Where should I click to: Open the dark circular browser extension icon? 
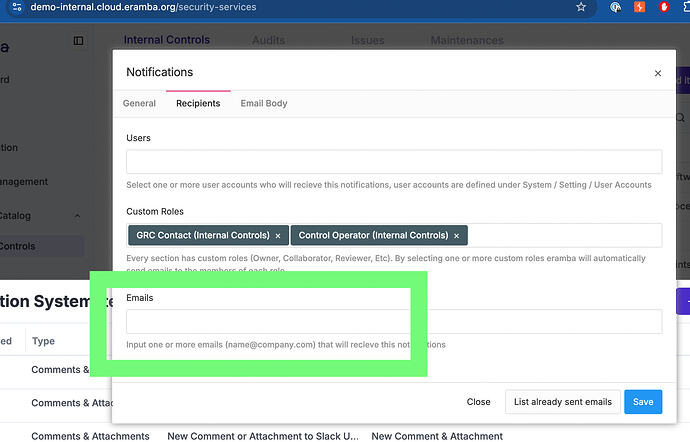[616, 7]
